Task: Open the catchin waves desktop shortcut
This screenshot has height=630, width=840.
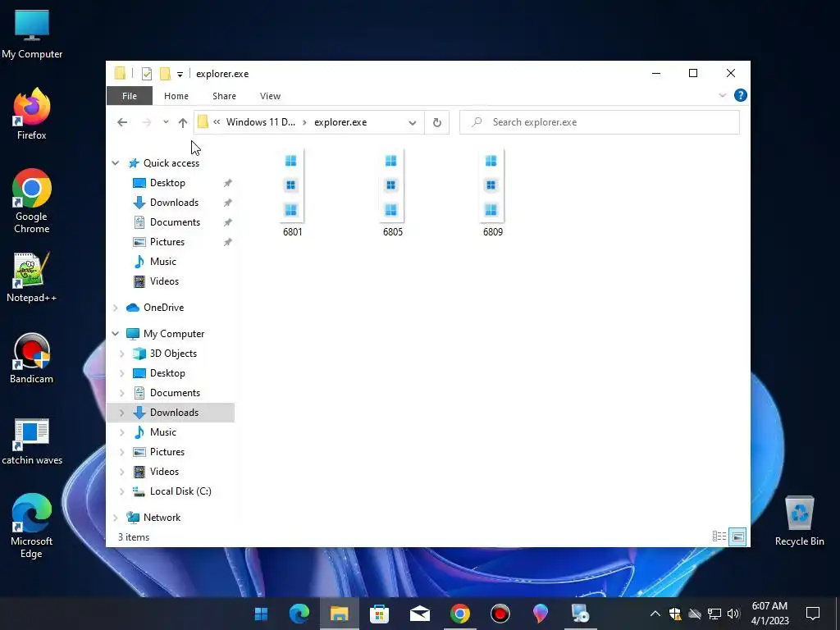Action: (32, 441)
